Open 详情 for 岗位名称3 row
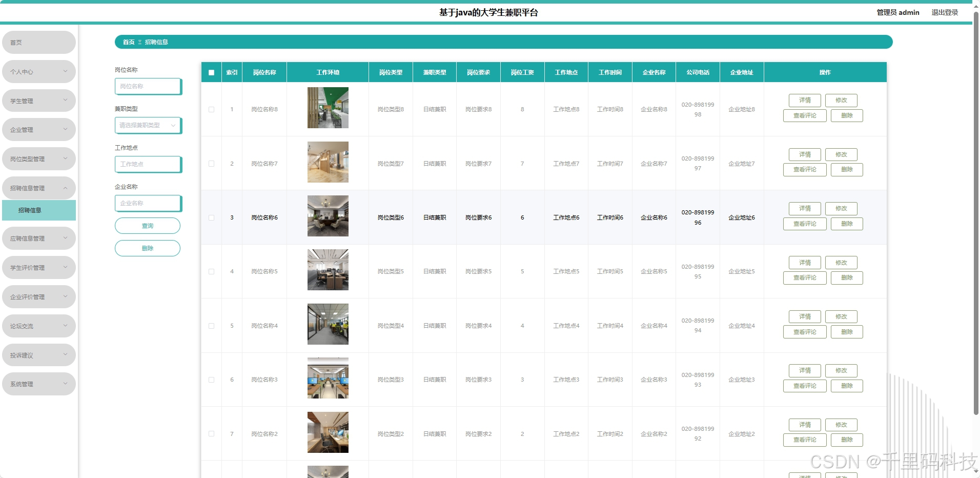The height and width of the screenshot is (478, 980). point(805,371)
